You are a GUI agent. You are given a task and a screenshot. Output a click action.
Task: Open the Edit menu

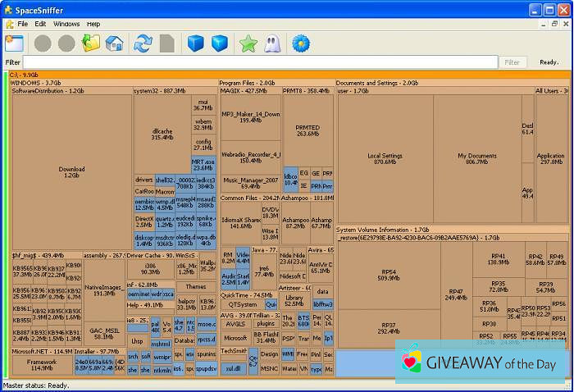40,24
